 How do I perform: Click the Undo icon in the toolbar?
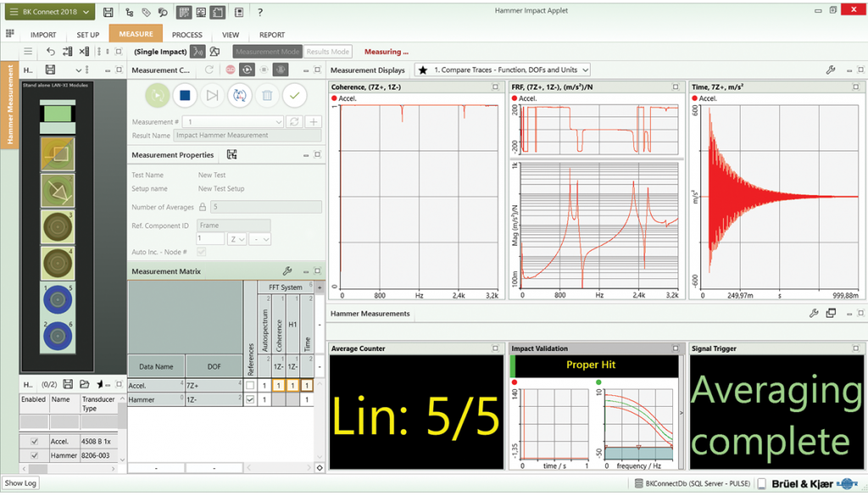point(50,52)
